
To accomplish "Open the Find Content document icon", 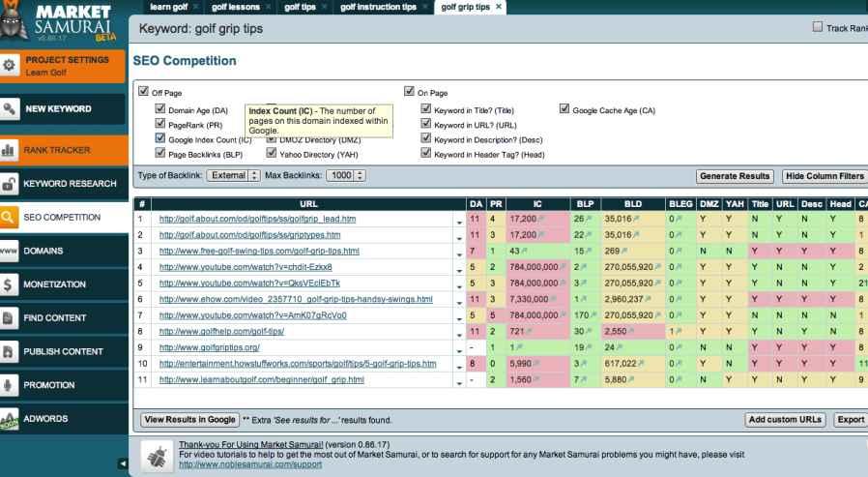I will [12, 317].
